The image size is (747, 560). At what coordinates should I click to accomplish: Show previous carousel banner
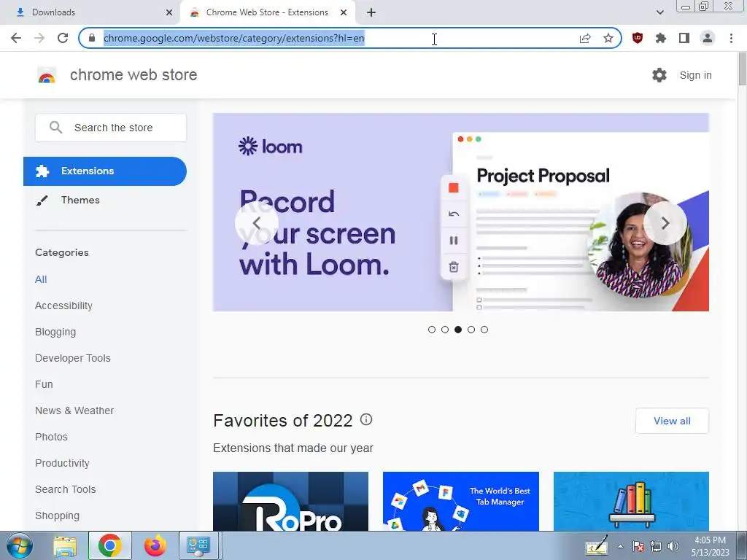click(256, 223)
